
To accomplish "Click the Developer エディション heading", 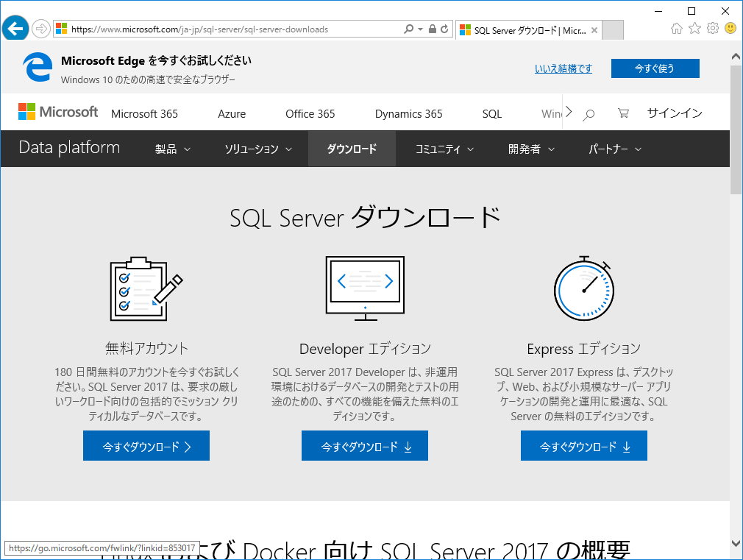I will 365,349.
